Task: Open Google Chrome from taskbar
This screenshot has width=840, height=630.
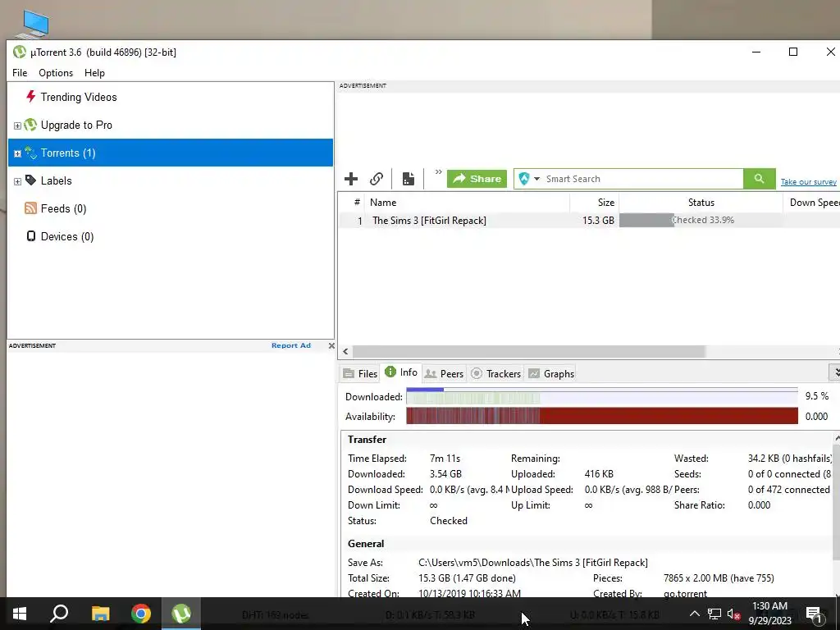Action: [141, 614]
